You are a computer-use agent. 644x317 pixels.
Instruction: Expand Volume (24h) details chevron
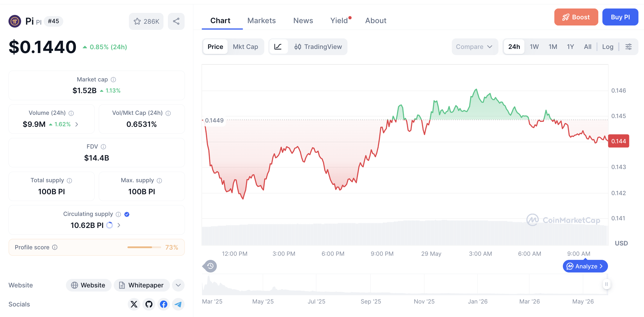[x=77, y=125]
